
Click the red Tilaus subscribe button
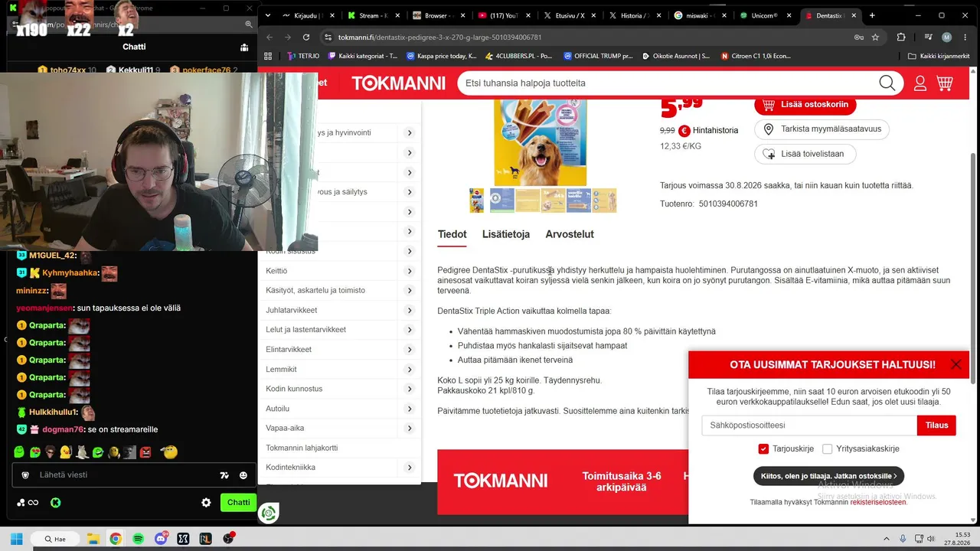936,425
